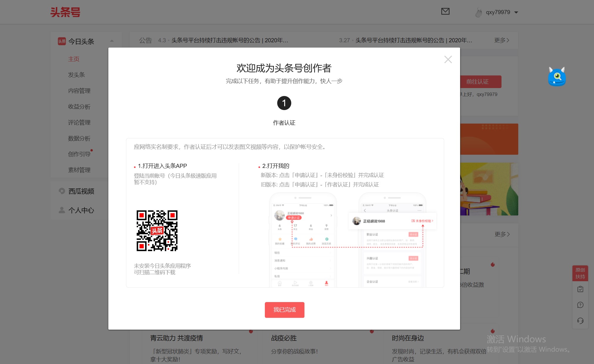Open the red 原创扶持 badge
Image resolution: width=594 pixels, height=364 pixels.
580,273
